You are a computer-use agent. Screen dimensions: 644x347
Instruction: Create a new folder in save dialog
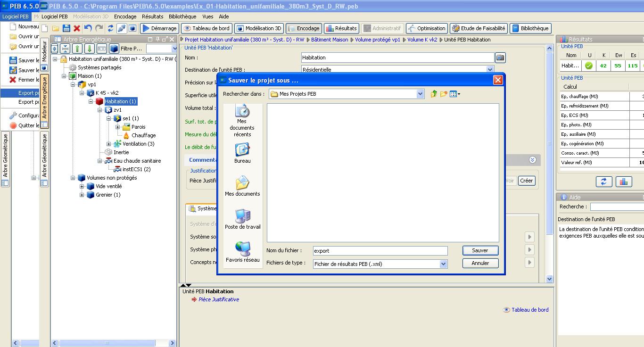point(444,94)
